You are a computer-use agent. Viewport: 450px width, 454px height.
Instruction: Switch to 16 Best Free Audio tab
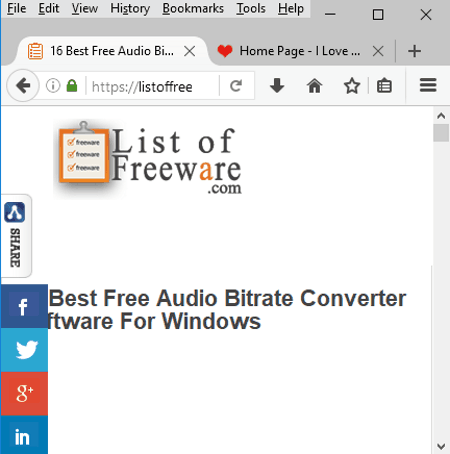(x=112, y=51)
